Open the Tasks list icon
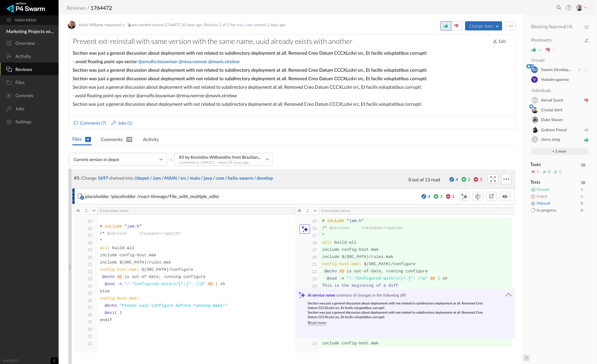 [x=583, y=165]
